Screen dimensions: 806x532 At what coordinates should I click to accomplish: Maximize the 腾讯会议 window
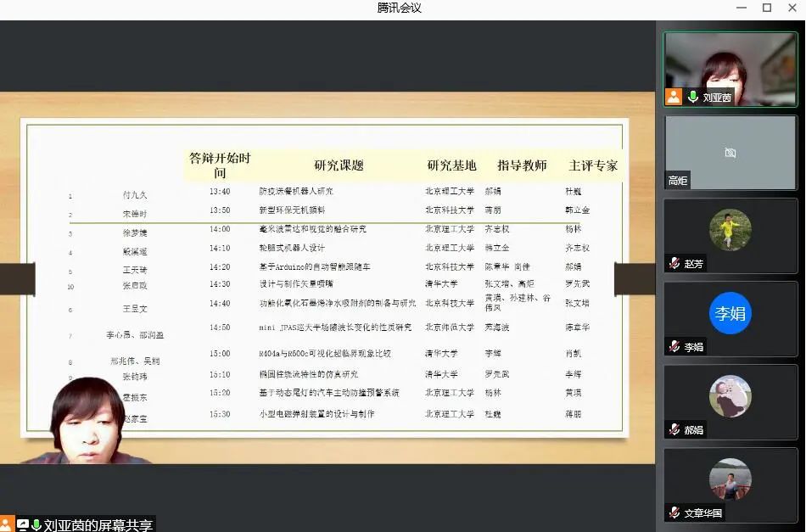(x=767, y=8)
